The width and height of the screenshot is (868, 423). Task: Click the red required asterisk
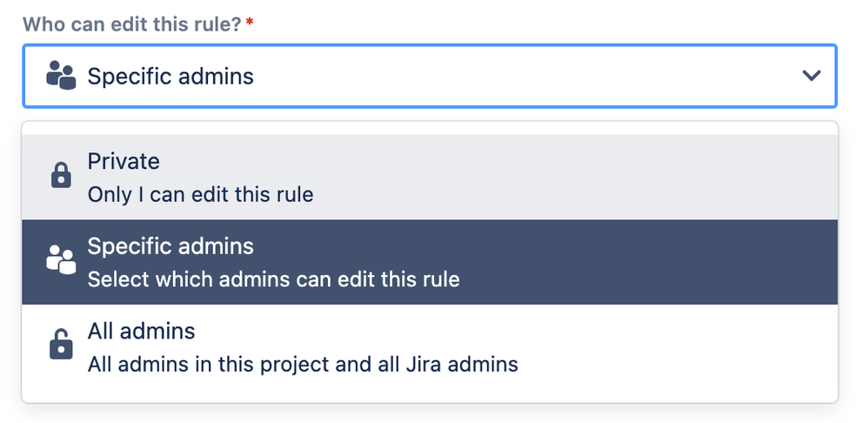point(250,22)
